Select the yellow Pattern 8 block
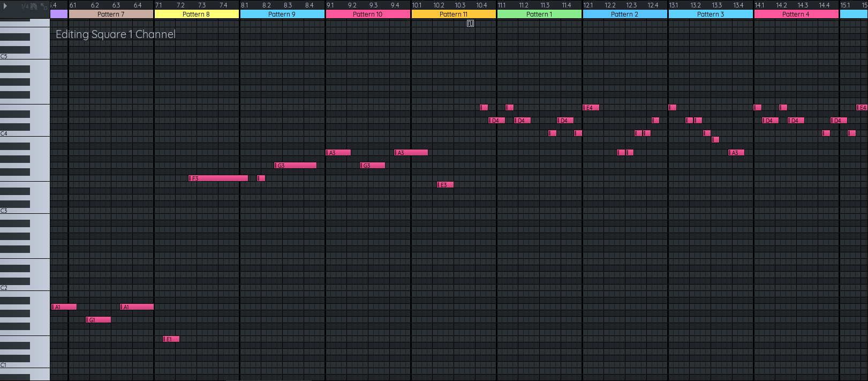Image resolution: width=868 pixels, height=381 pixels. [197, 14]
